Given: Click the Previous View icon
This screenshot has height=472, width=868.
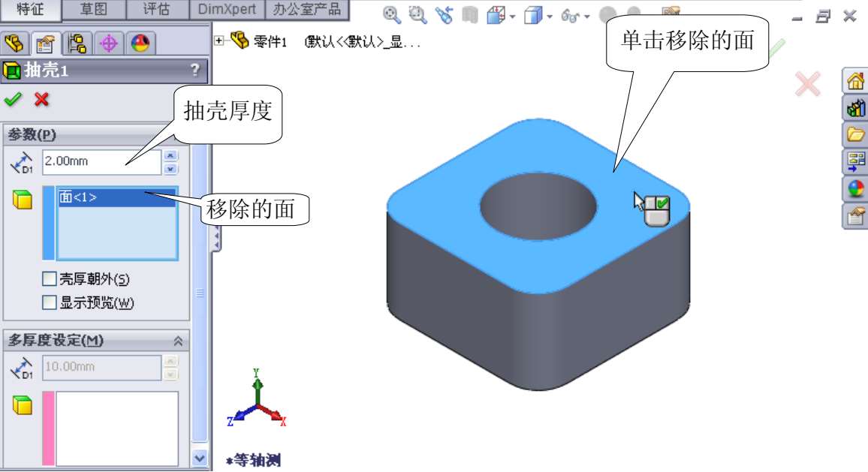Looking at the screenshot, I should tap(445, 15).
